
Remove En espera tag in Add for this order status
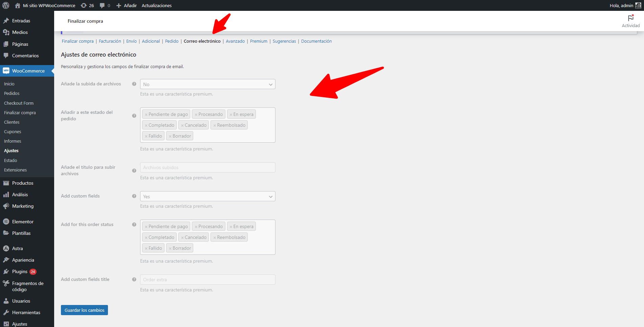pyautogui.click(x=231, y=227)
